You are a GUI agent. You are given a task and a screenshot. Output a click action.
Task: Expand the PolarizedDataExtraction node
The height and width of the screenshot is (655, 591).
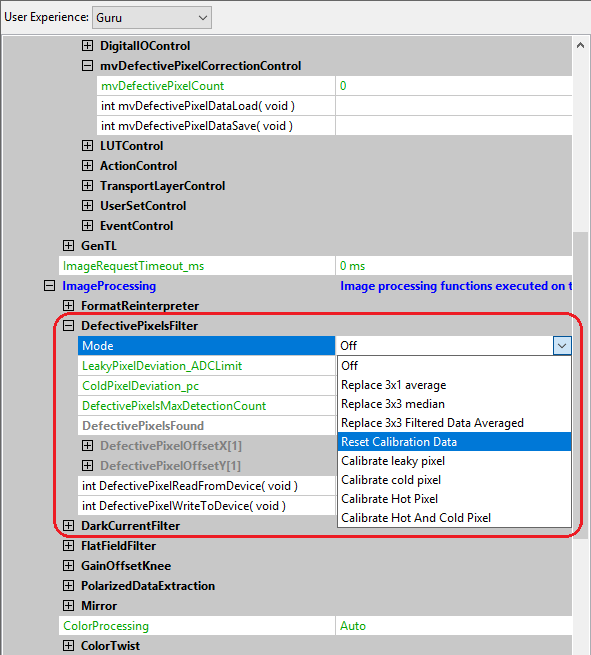[68, 586]
